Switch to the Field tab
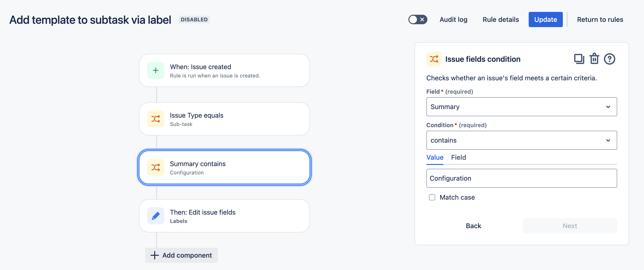The height and width of the screenshot is (270, 644). pos(458,157)
